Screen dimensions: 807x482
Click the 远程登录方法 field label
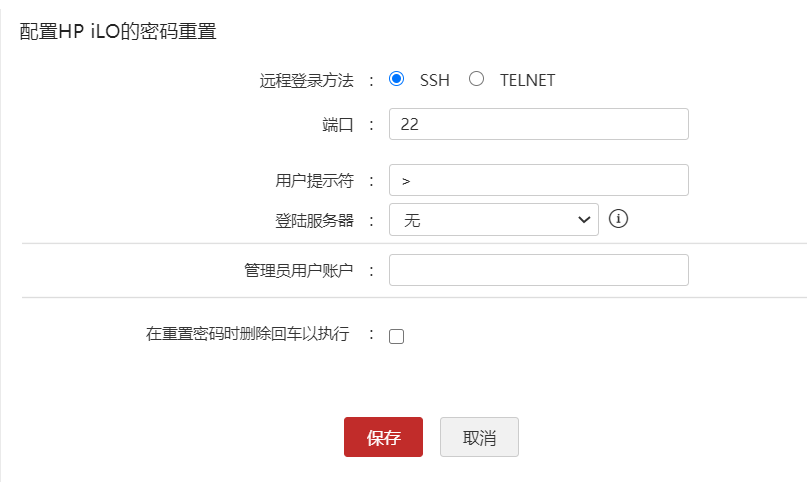click(306, 80)
